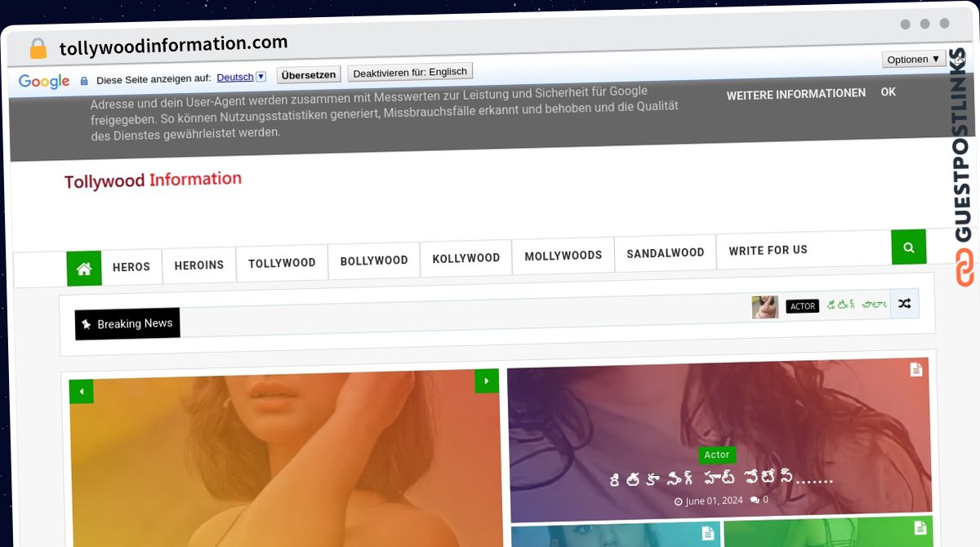Click the document icon on the green card

[x=920, y=527]
